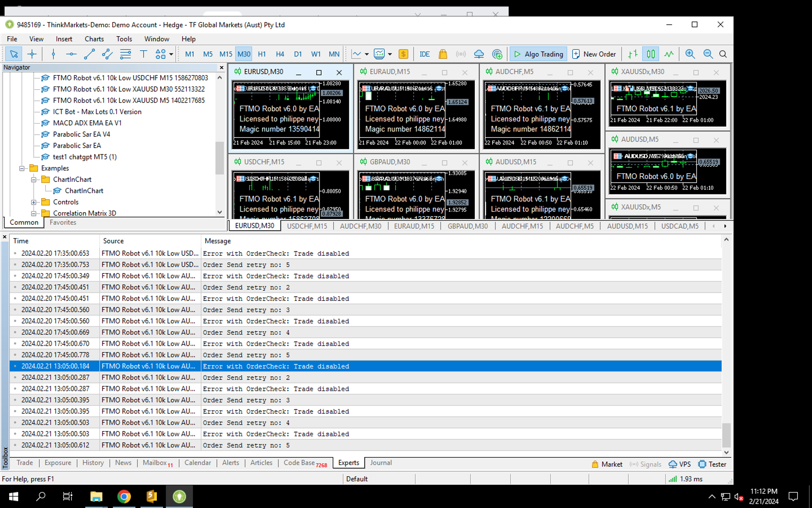This screenshot has width=812, height=508.
Task: Open the indicators list icon
Action: (379, 54)
